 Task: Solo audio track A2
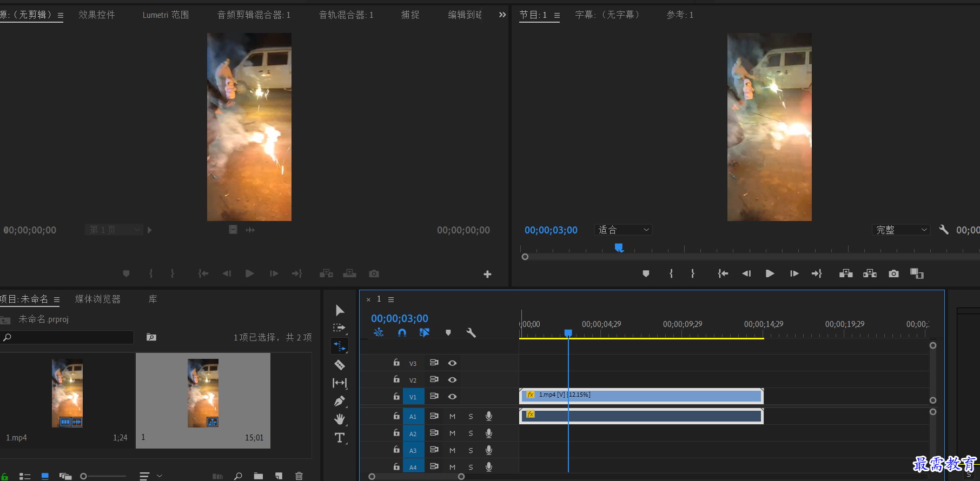point(471,433)
